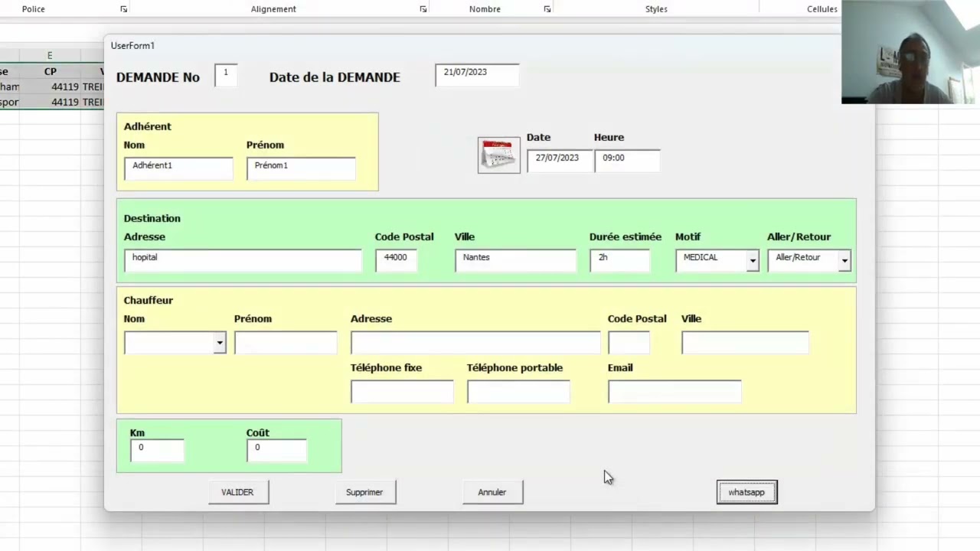Open the Chauffeur Nom dropdown

pos(220,343)
